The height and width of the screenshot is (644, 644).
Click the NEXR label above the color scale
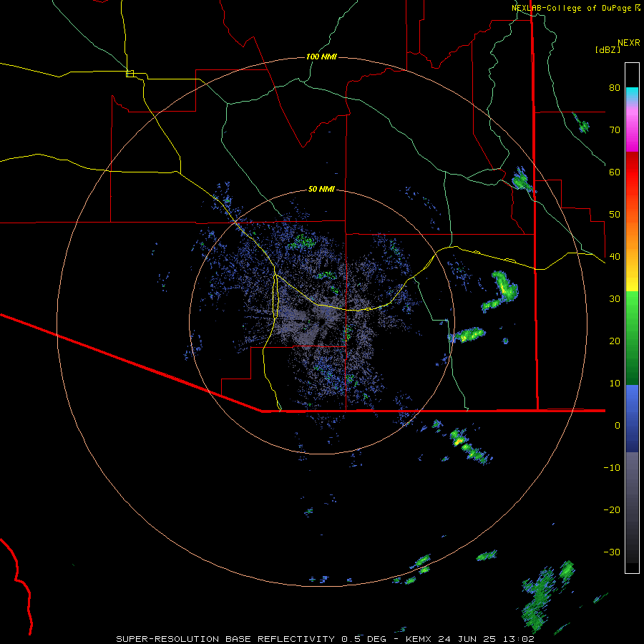(629, 43)
